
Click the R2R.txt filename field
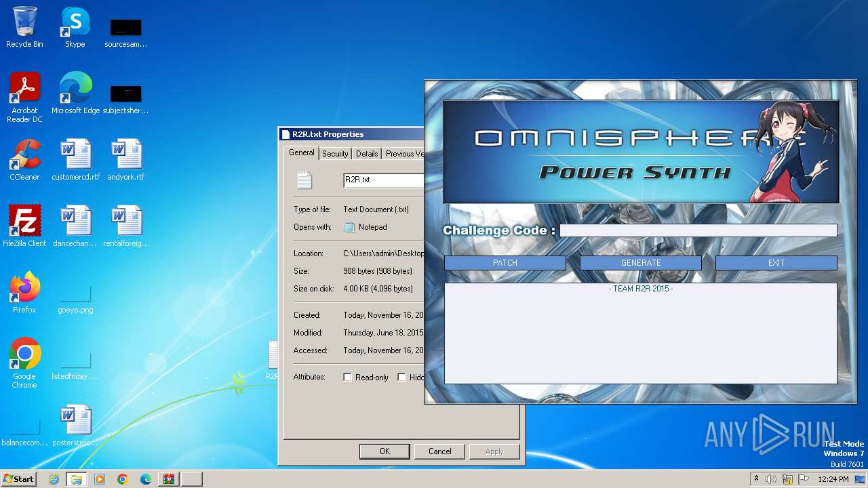coord(384,180)
